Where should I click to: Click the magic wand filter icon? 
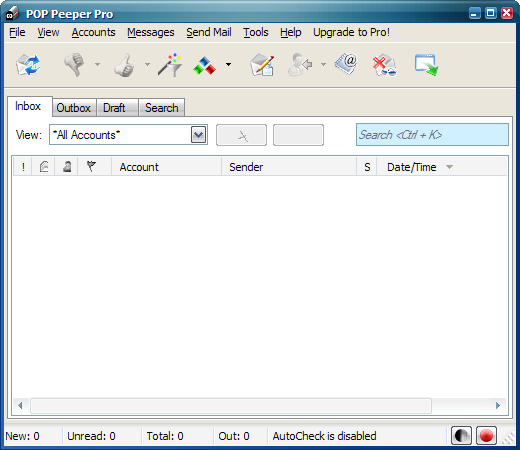pyautogui.click(x=170, y=65)
